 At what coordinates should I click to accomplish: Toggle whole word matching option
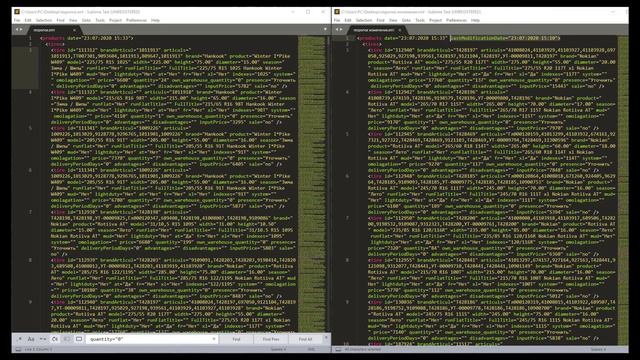click(x=43, y=339)
